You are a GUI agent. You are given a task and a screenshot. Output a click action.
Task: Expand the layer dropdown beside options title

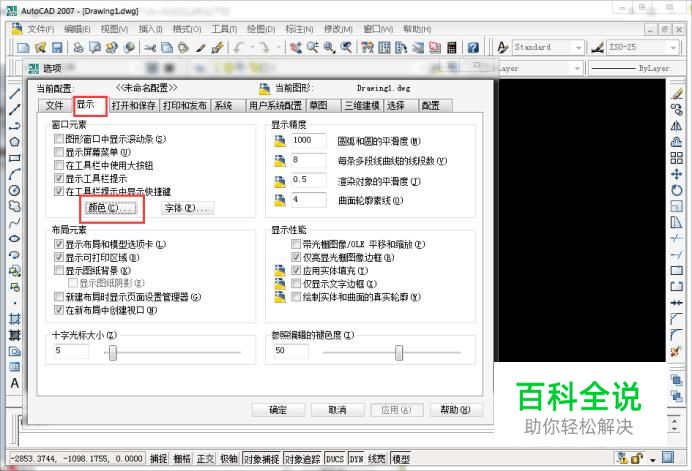tap(577, 68)
